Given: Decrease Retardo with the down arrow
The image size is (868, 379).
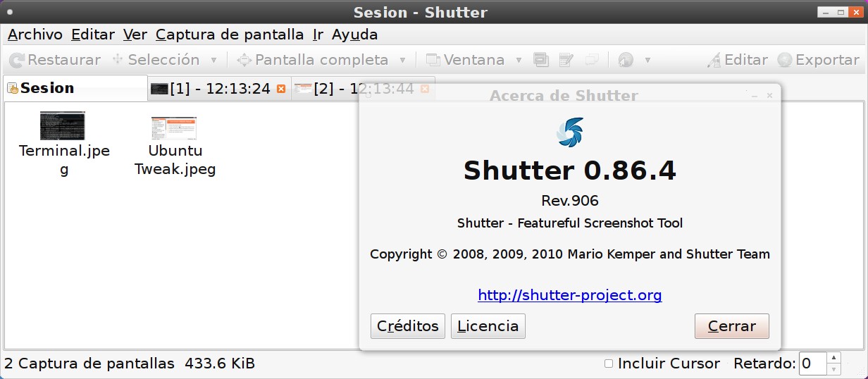Looking at the screenshot, I should [833, 370].
